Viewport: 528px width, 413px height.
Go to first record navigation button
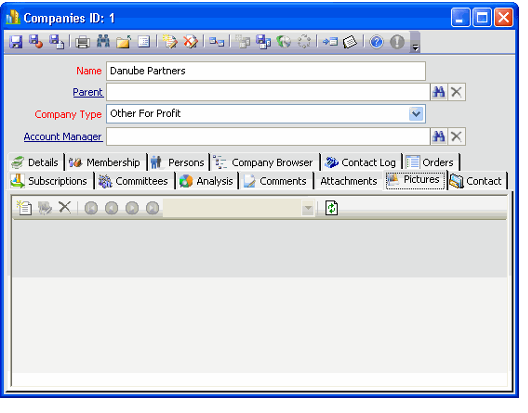click(91, 208)
